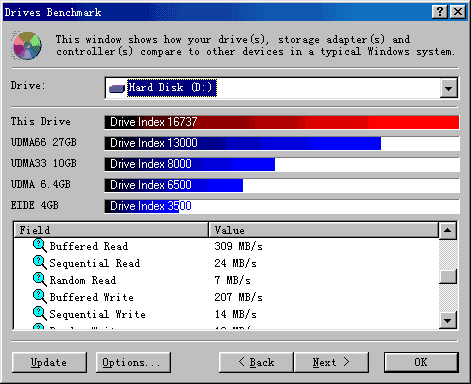Click the Drive Index 8000 bar
Image resolution: width=471 pixels, height=384 pixels.
[x=190, y=164]
